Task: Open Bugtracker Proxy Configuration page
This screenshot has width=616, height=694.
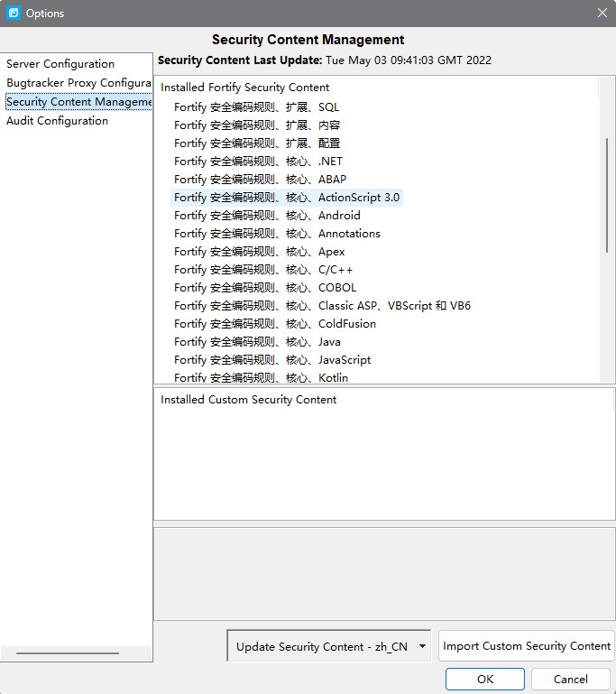Action: click(x=78, y=83)
